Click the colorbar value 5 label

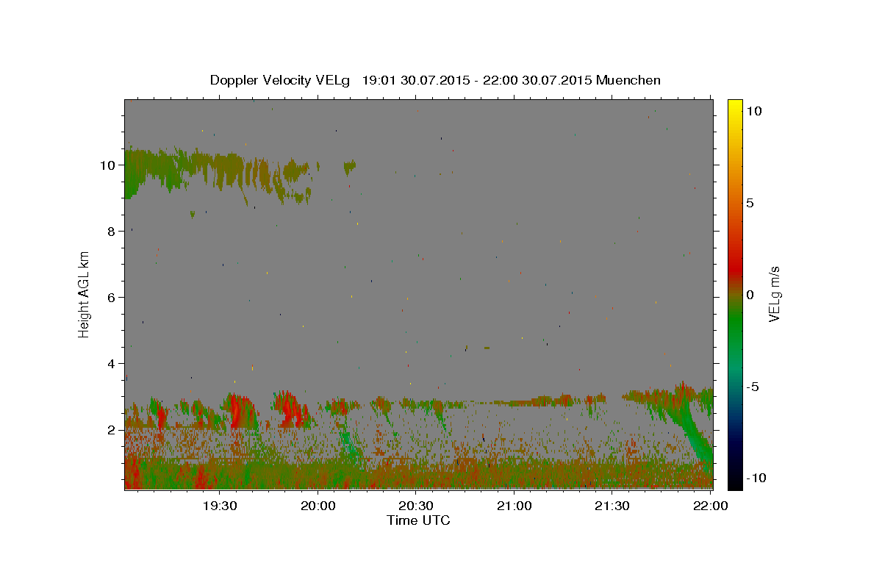pyautogui.click(x=750, y=203)
